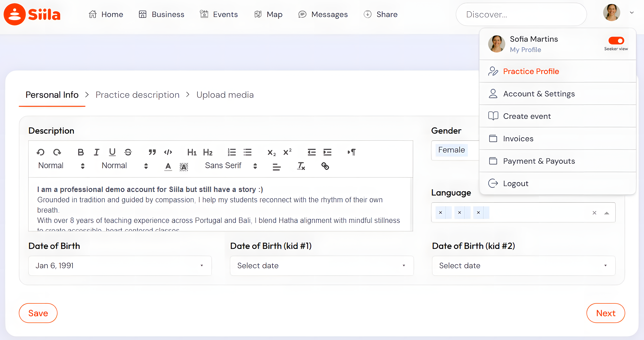This screenshot has height=340, width=644.
Task: Open Practice Profile from the user menu
Action: point(558,71)
